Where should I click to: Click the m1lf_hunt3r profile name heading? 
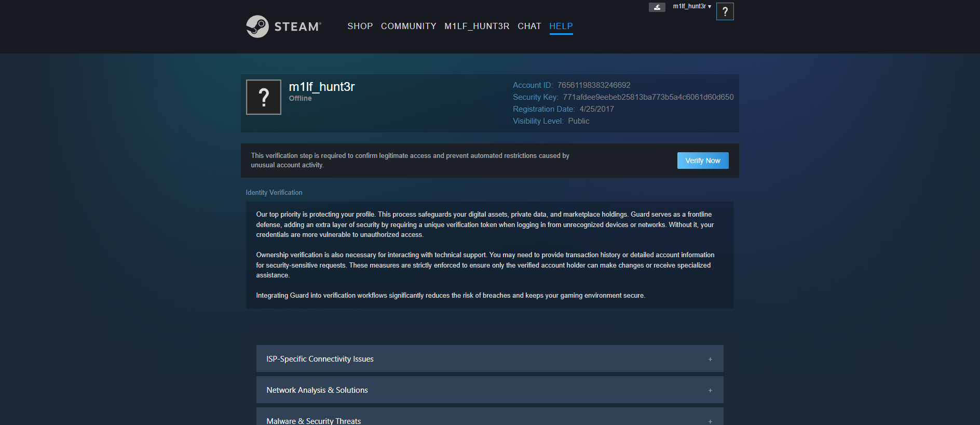coord(322,87)
